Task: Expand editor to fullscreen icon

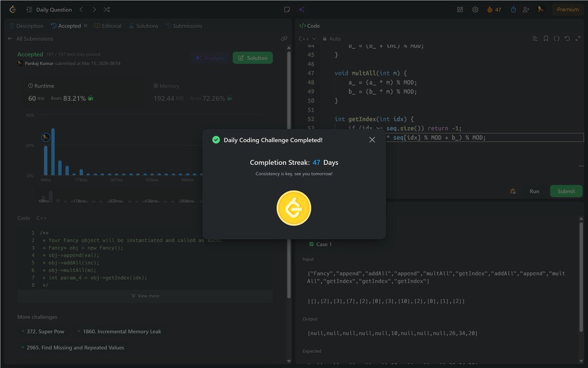Action: [x=578, y=39]
